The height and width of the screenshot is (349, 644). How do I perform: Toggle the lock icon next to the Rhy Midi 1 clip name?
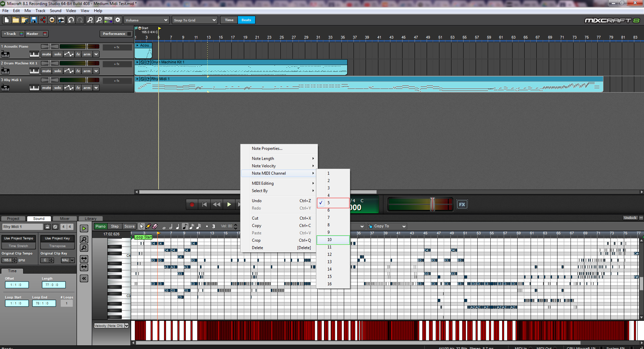point(48,227)
